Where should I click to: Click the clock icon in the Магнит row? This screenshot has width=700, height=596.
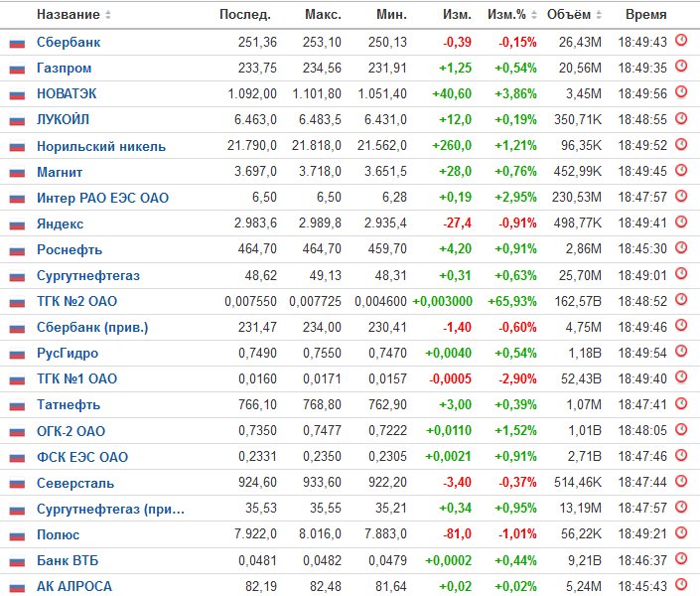[x=681, y=170]
